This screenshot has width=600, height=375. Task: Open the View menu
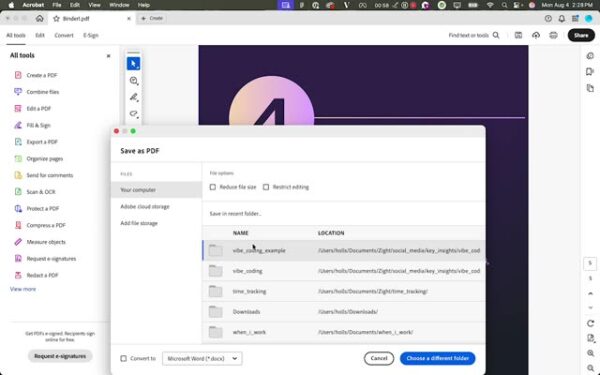click(x=94, y=5)
